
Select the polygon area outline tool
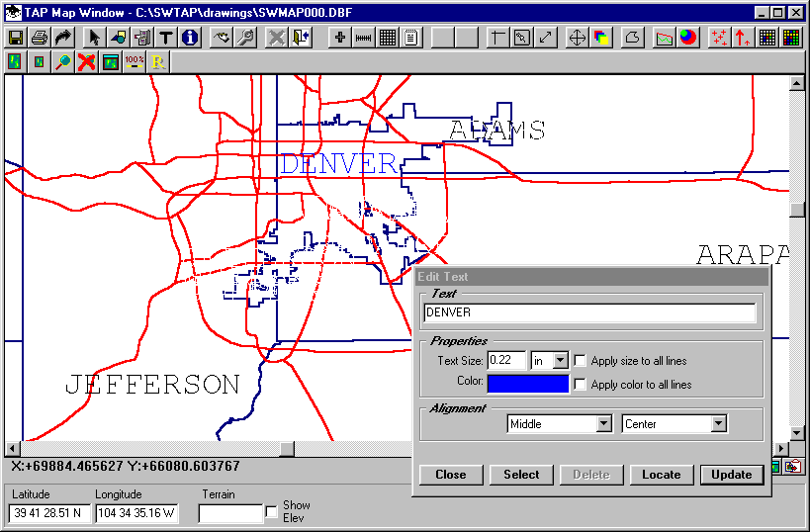pyautogui.click(x=632, y=38)
